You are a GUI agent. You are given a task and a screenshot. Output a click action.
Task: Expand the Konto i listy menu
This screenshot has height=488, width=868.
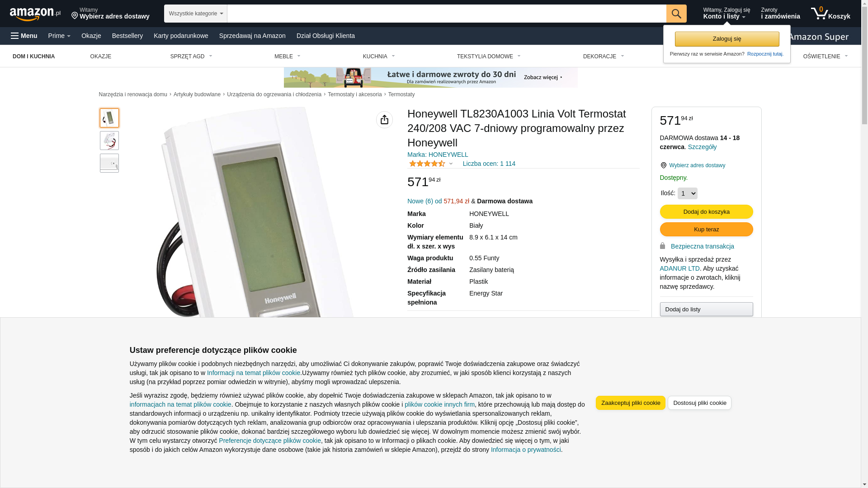point(726,14)
